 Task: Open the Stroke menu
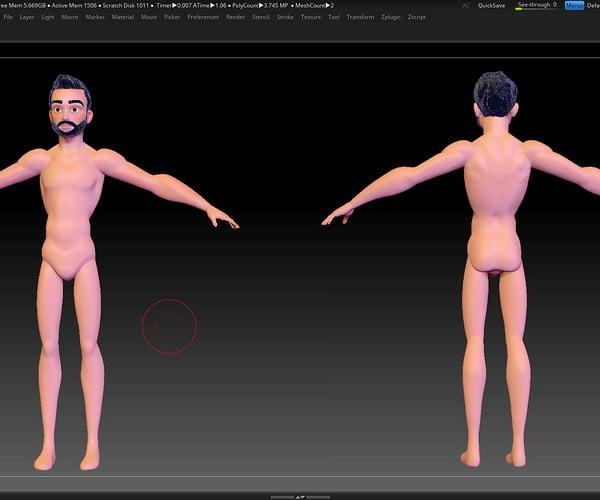[x=285, y=17]
